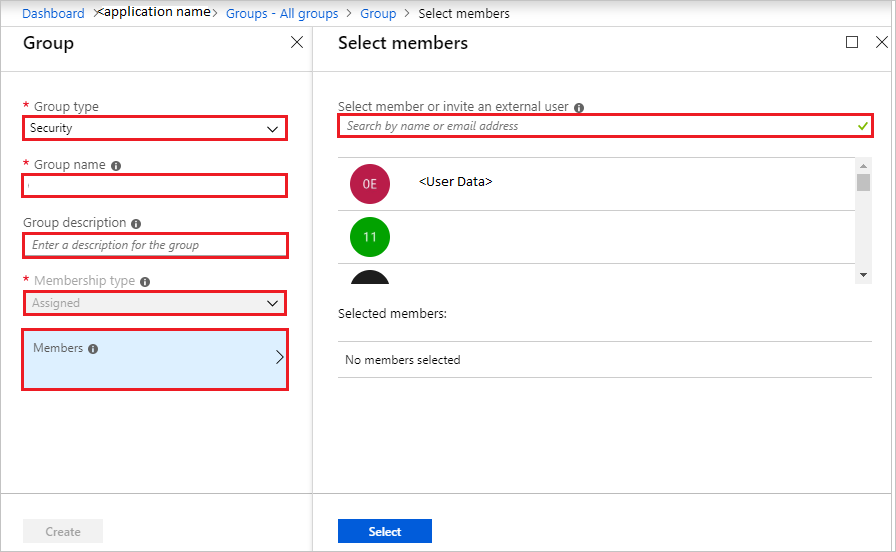Click the search by name or email field
The height and width of the screenshot is (552, 896).
point(605,126)
